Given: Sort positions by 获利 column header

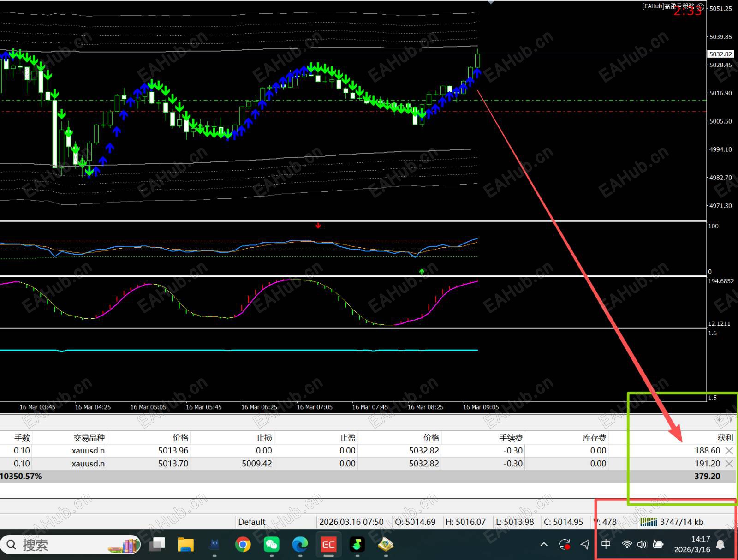Looking at the screenshot, I should coord(725,438).
